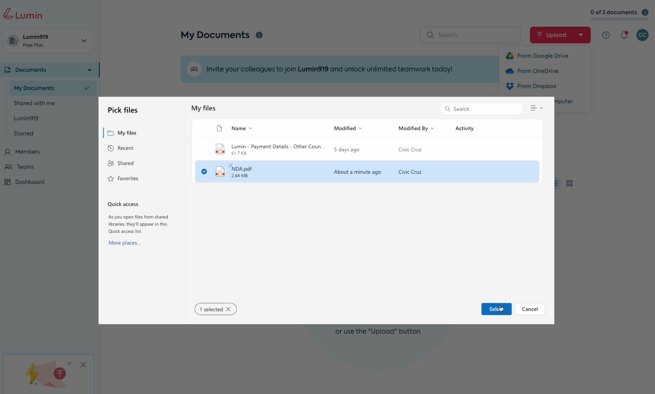
Task: Click the blue Select button
Action: 496,309
